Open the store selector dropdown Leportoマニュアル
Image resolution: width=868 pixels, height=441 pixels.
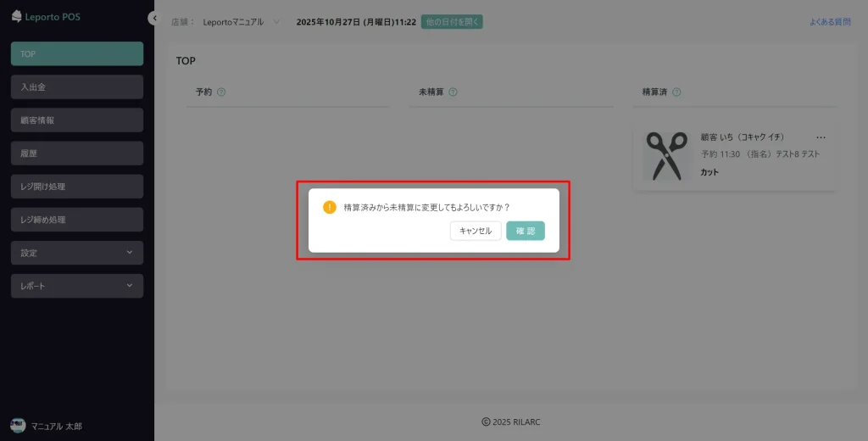pyautogui.click(x=241, y=22)
